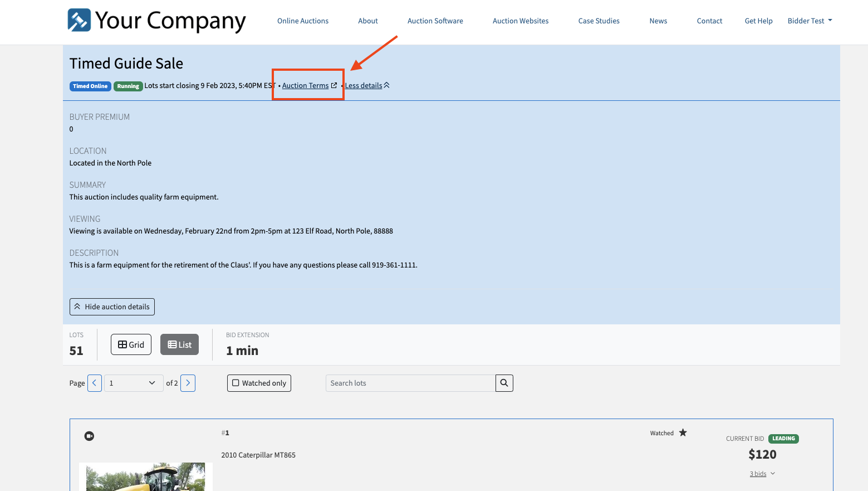The image size is (868, 491).
Task: Open the Case Studies menu item
Action: (599, 21)
